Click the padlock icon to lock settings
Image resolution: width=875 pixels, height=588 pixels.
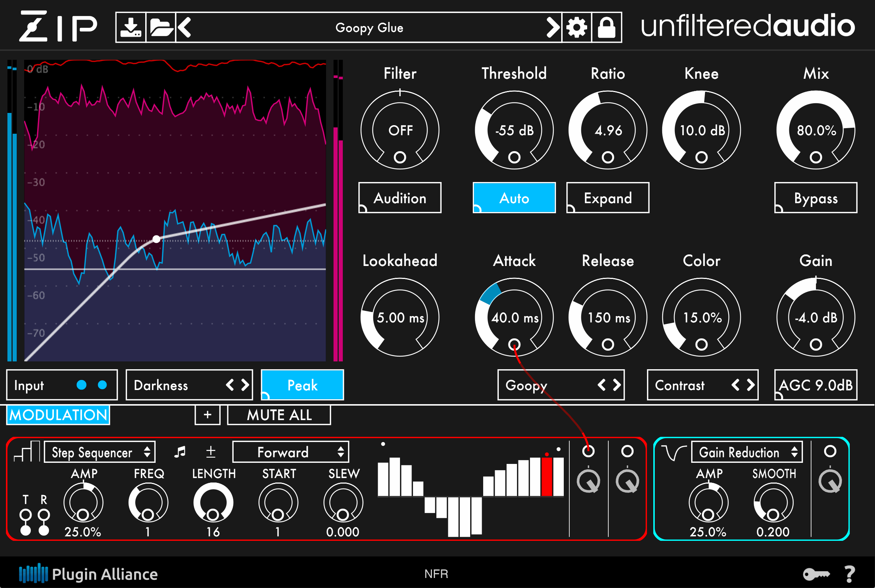click(x=607, y=27)
